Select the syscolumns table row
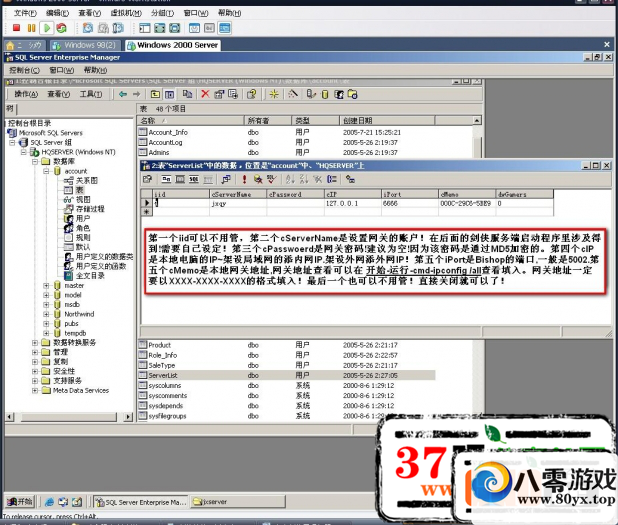618x525 pixels. pos(287,385)
